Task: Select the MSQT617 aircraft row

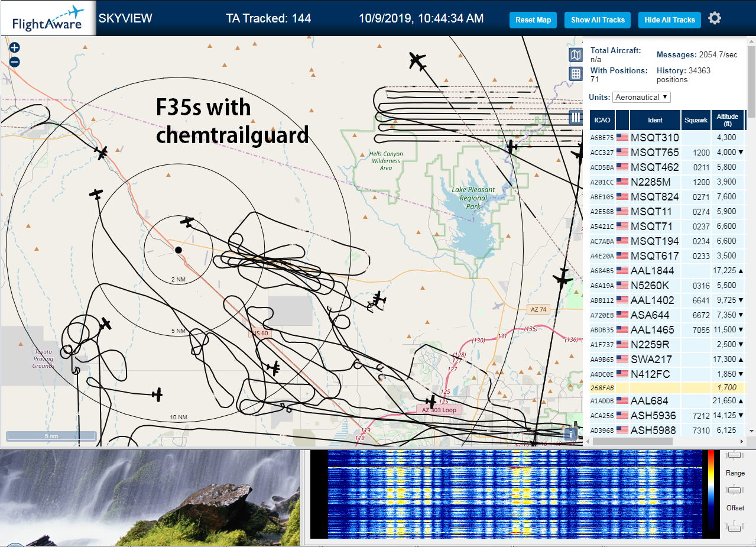Action: point(667,255)
